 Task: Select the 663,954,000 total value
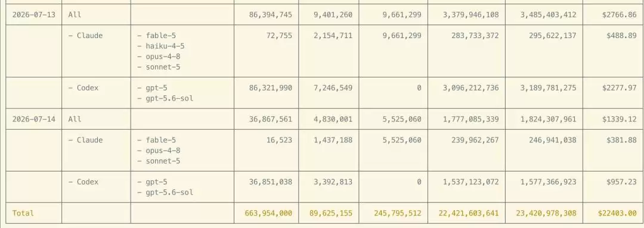tap(268, 213)
